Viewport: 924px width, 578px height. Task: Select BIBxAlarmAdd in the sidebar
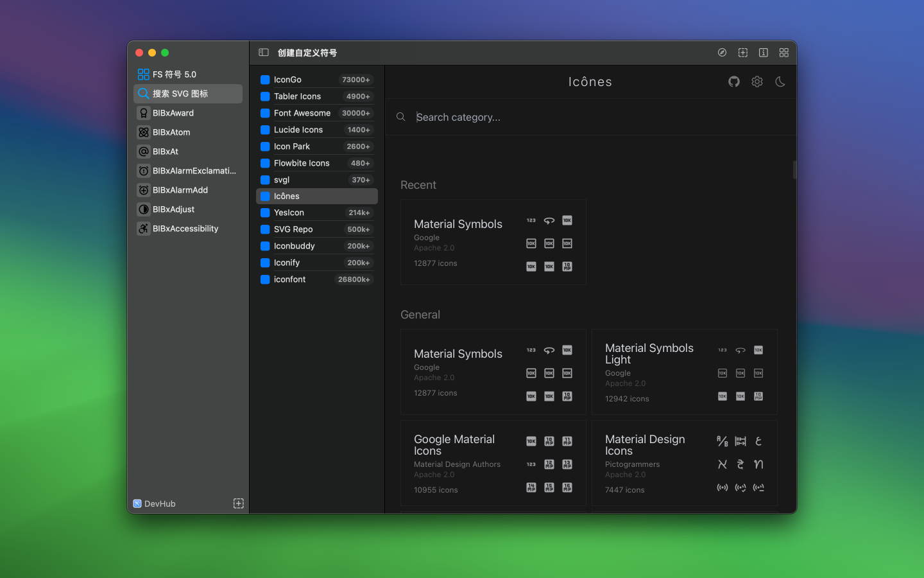tap(188, 190)
